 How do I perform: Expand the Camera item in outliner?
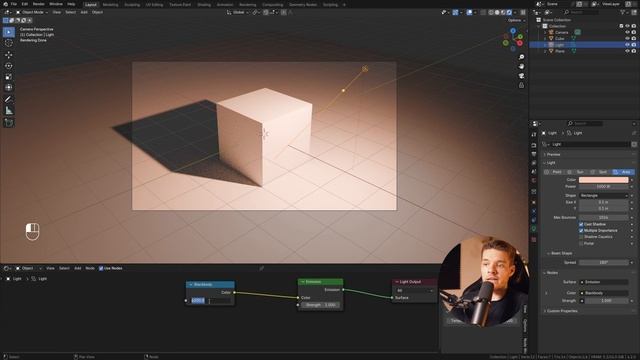(545, 32)
